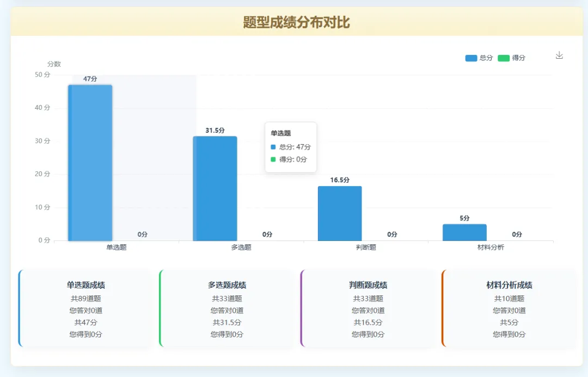Click the 分数 axis title
Image resolution: width=588 pixels, height=377 pixels.
54,64
